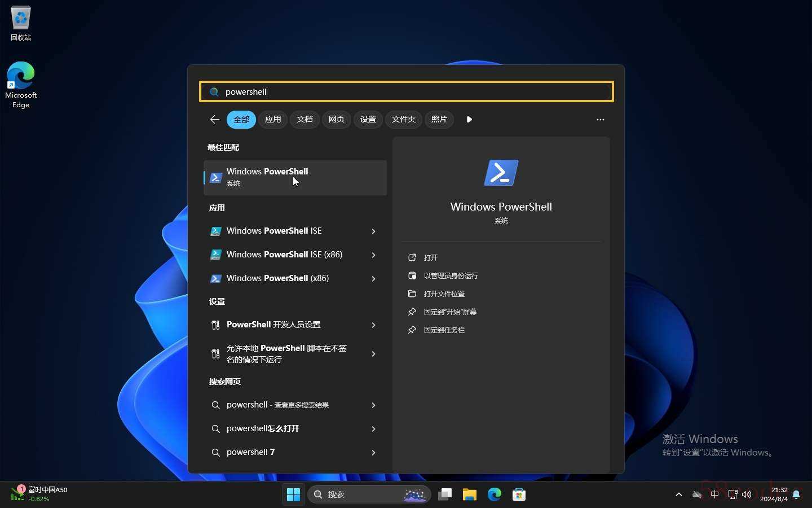This screenshot has width=812, height=508.
Task: Expand Windows PowerShell ISE result chevron
Action: click(373, 231)
